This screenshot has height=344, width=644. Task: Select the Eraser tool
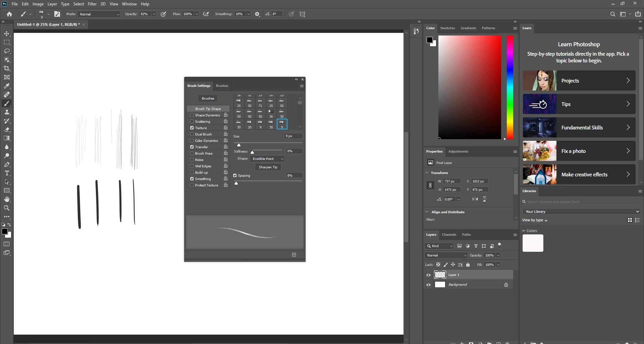(7, 129)
